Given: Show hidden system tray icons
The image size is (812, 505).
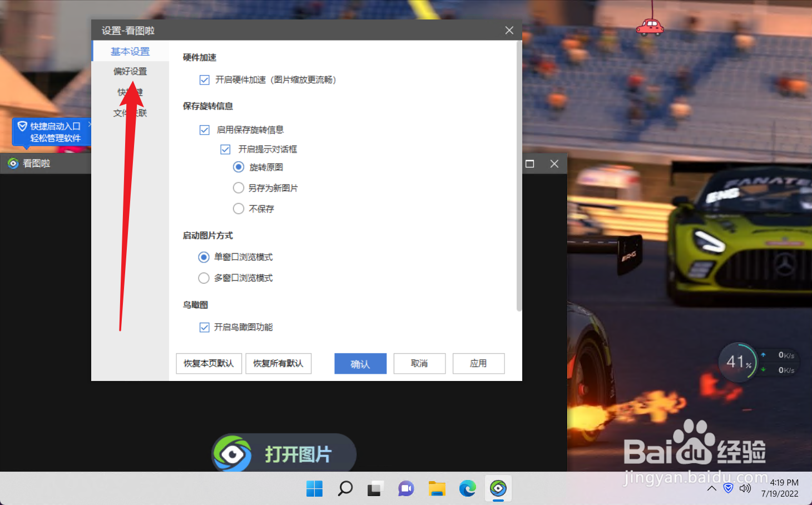Looking at the screenshot, I should point(711,489).
